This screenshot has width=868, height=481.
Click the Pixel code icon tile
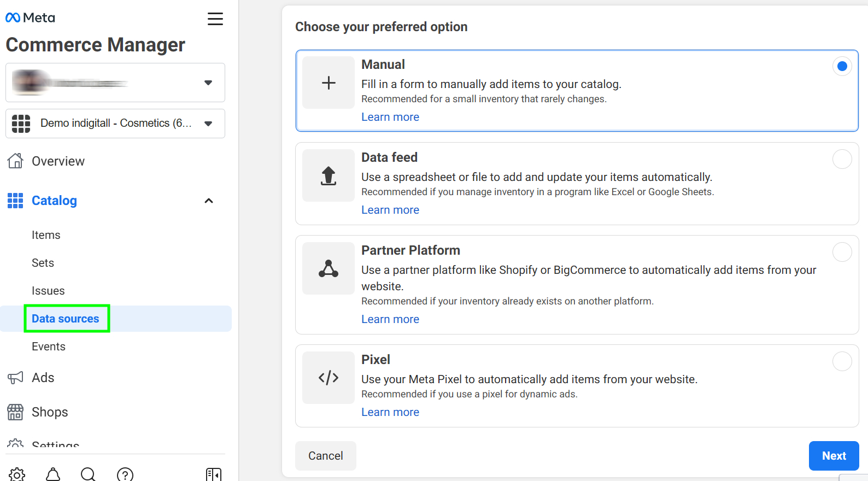(329, 378)
